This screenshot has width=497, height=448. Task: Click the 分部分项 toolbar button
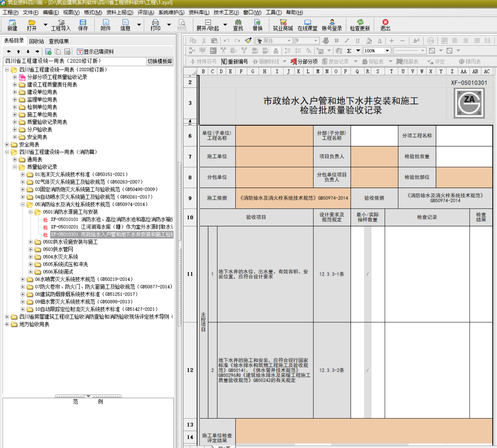(304, 62)
